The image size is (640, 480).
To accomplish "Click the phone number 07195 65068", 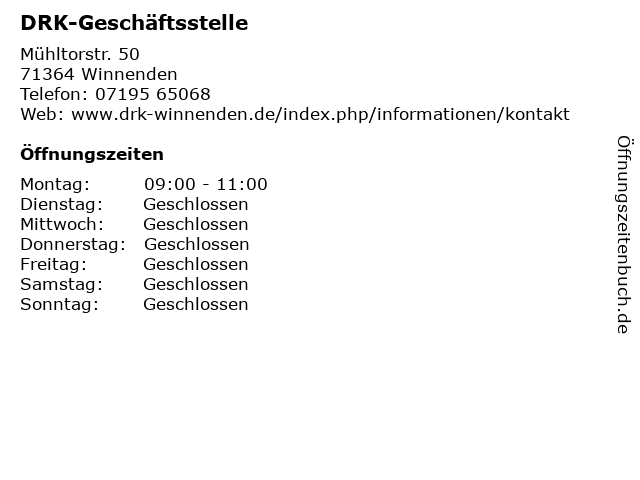I will [153, 94].
